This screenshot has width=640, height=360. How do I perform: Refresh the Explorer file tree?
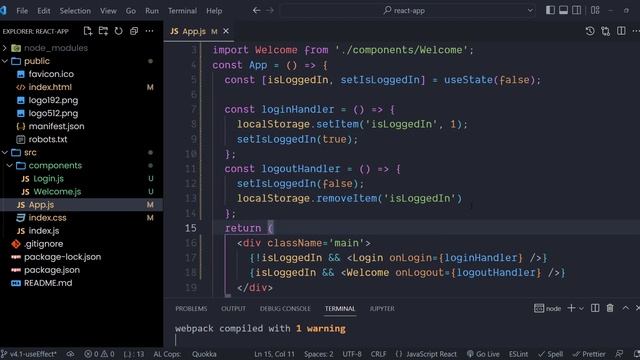click(x=118, y=31)
